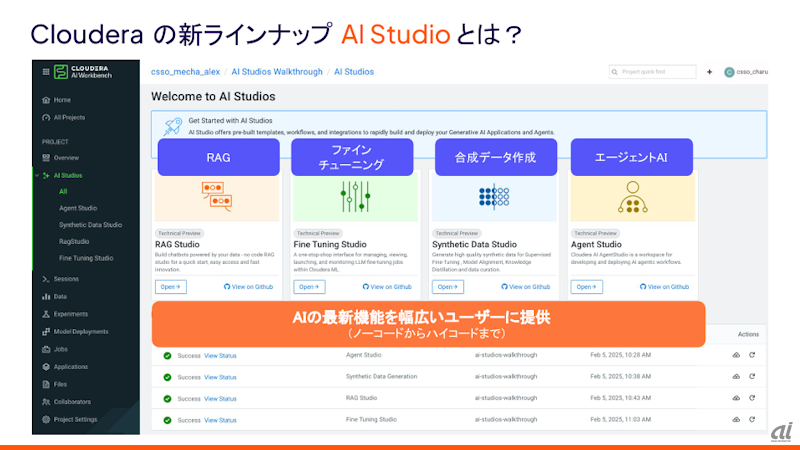
Task: Select Agent Studio in sidebar submenu
Action: coord(77,208)
